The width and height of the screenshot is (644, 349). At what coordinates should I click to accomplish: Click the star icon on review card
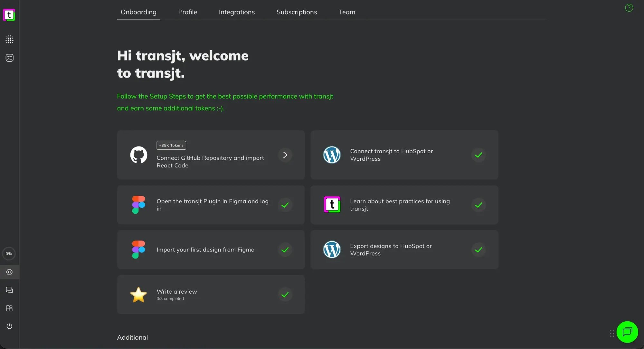(x=138, y=295)
